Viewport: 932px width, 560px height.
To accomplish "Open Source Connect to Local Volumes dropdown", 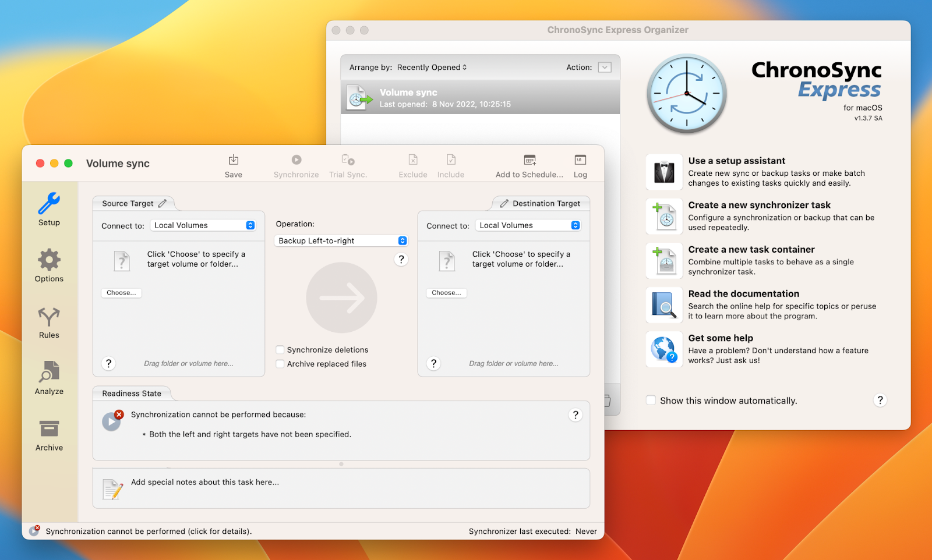I will click(203, 225).
